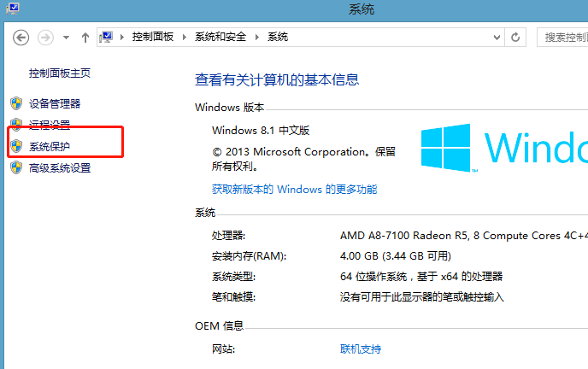Image resolution: width=588 pixels, height=369 pixels.
Task: Open the address bar history dropdown
Action: pyautogui.click(x=497, y=38)
